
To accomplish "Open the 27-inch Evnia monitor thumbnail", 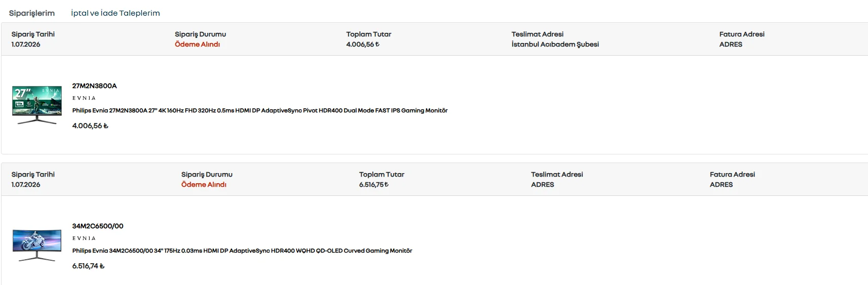I will (37, 105).
